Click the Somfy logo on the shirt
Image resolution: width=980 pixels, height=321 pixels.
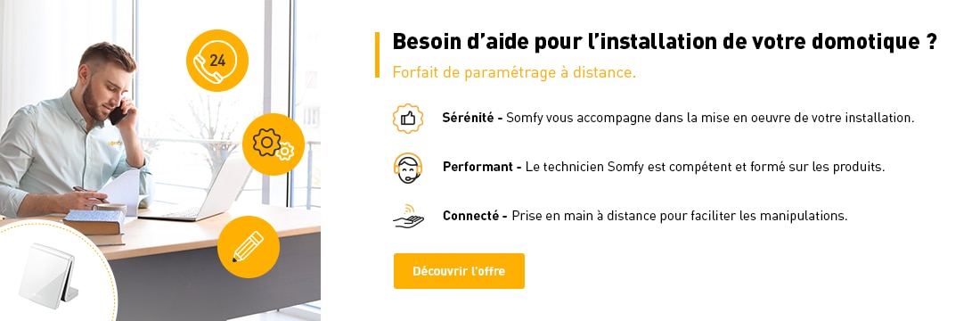pos(114,144)
